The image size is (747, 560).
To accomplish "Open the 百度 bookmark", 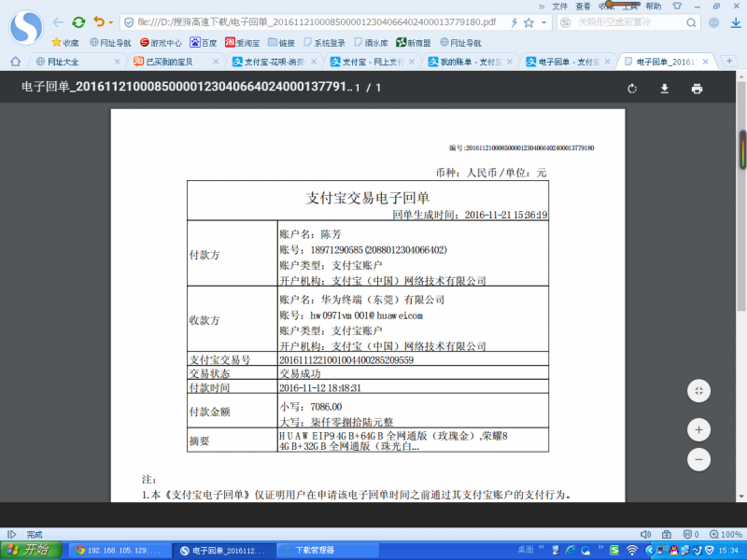I will (x=203, y=43).
